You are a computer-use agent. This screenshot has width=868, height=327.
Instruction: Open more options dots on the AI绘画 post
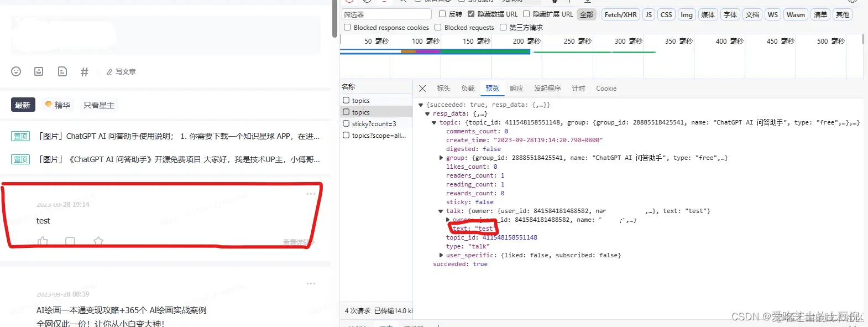coord(311,283)
